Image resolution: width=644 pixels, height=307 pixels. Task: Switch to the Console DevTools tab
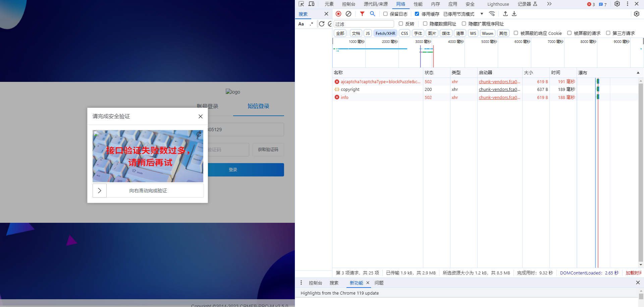point(348,4)
